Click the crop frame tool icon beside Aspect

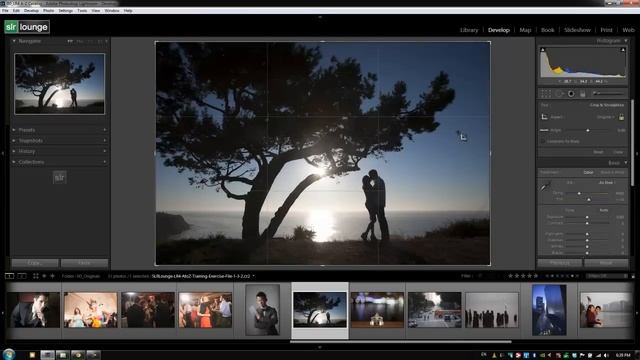coord(544,117)
